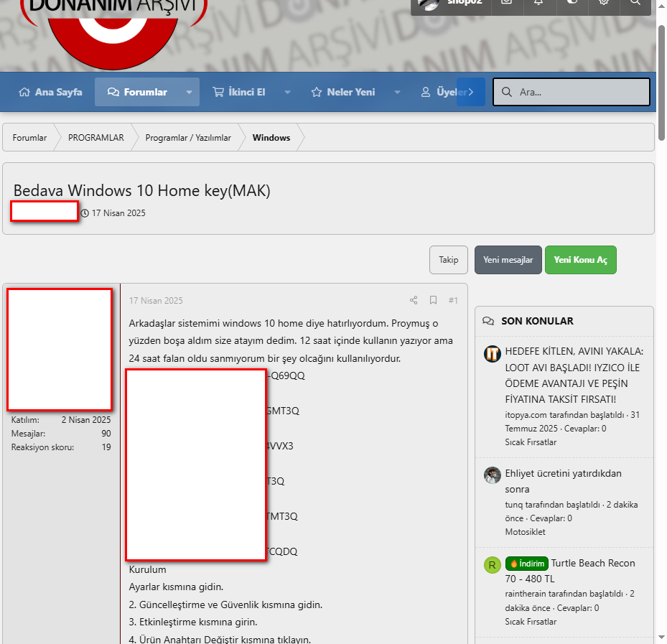Image resolution: width=667 pixels, height=644 pixels.
Task: Click the Ana Sayfa home icon
Action: click(x=24, y=92)
